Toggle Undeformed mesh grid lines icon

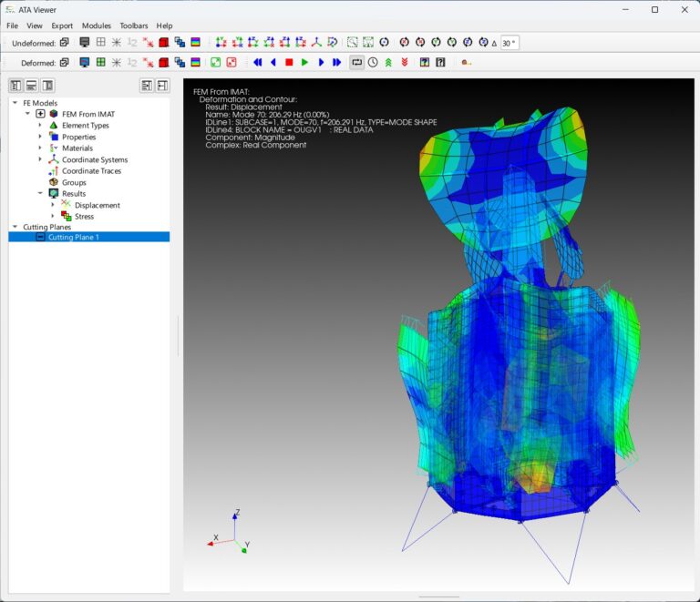pyautogui.click(x=101, y=43)
